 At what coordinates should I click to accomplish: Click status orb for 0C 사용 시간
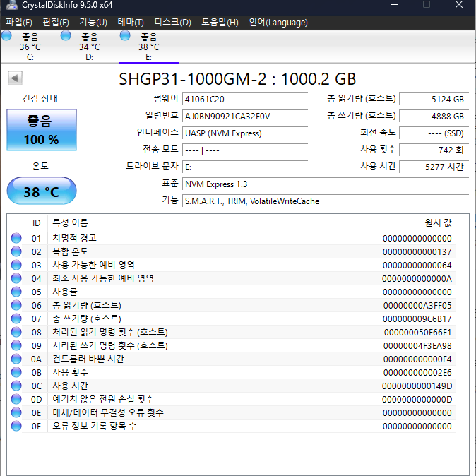pos(16,386)
